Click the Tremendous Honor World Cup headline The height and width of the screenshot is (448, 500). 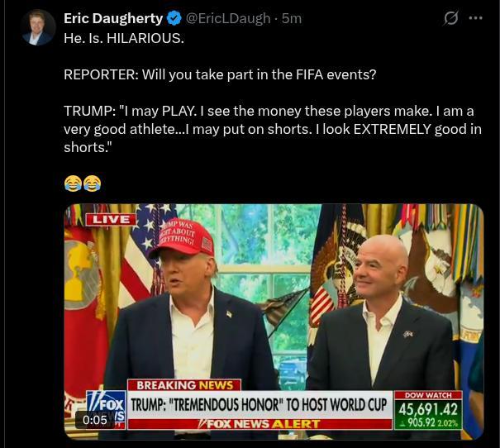259,405
